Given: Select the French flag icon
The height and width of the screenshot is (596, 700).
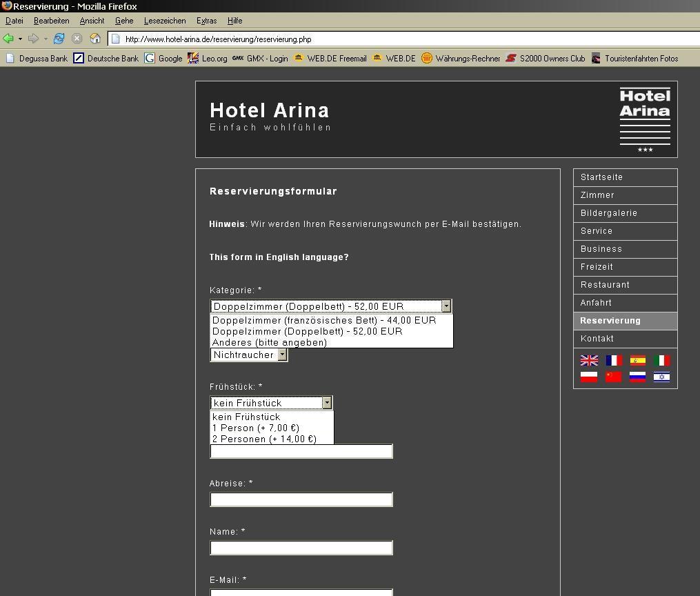Looking at the screenshot, I should pyautogui.click(x=613, y=360).
